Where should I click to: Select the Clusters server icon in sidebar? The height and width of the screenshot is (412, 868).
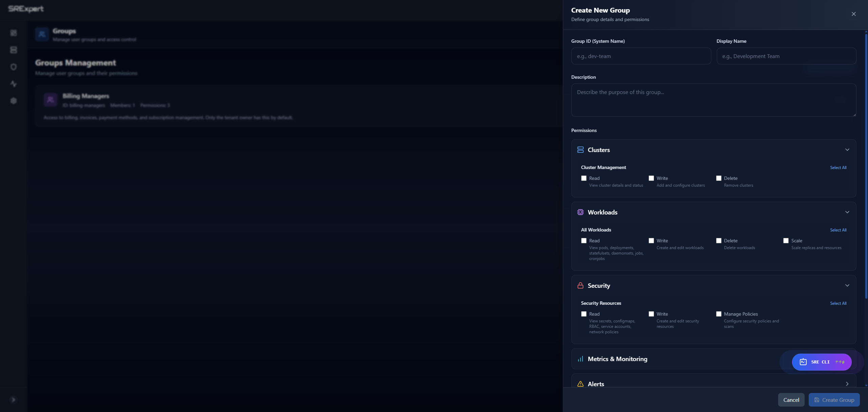[14, 50]
